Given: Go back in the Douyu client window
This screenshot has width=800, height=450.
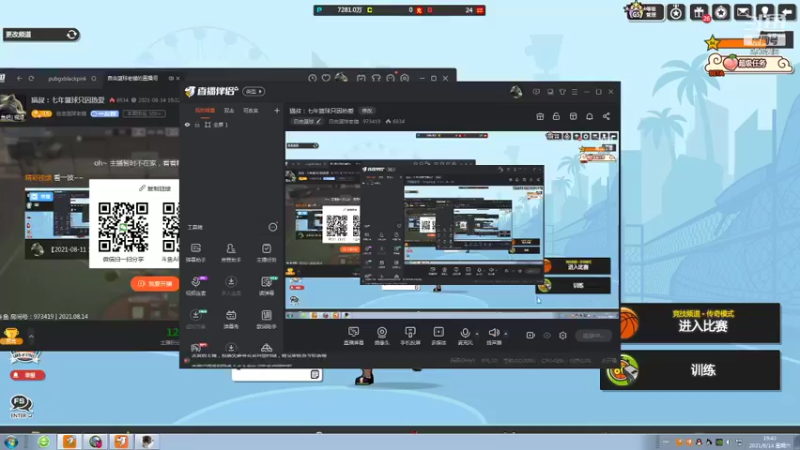Looking at the screenshot, I should click(x=19, y=79).
